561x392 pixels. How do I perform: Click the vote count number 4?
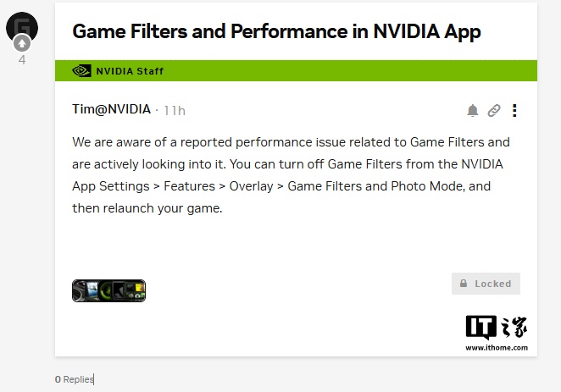coord(22,60)
